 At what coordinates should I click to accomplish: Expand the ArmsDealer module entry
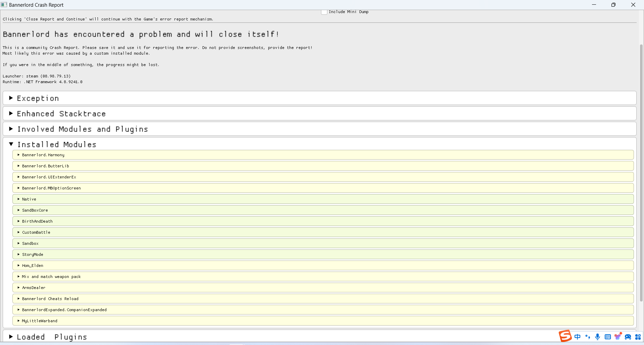[323, 288]
